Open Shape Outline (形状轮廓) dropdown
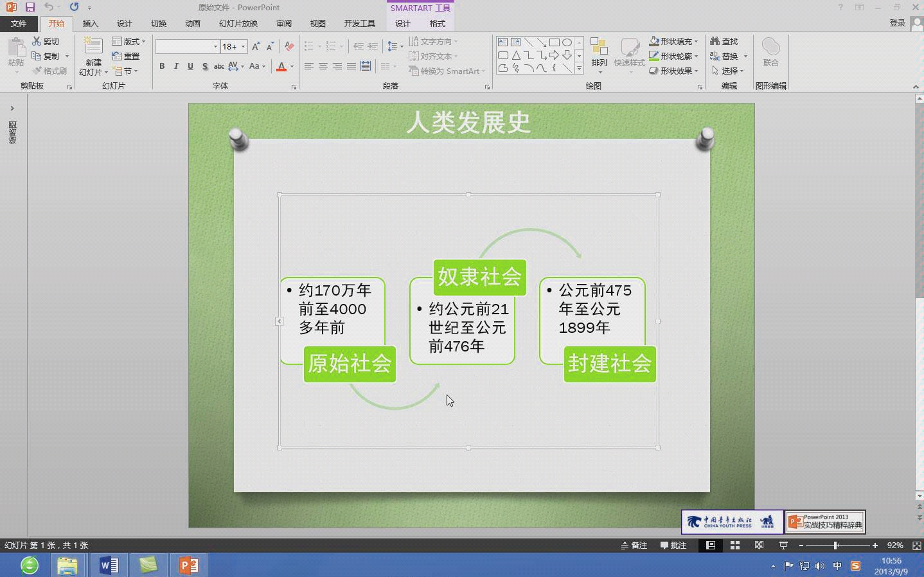 (673, 56)
